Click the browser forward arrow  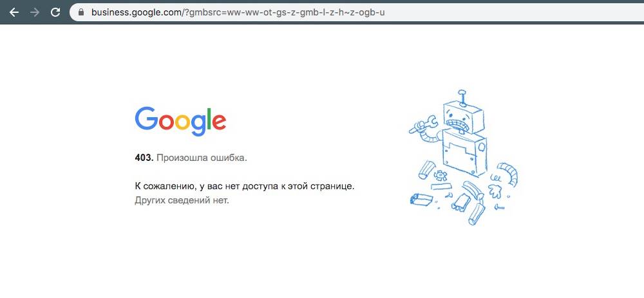coord(35,12)
